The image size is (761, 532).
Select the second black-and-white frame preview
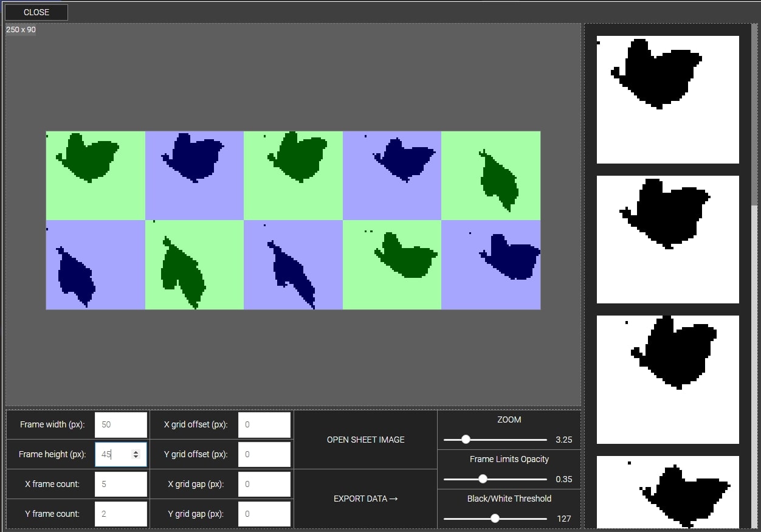pyautogui.click(x=667, y=240)
